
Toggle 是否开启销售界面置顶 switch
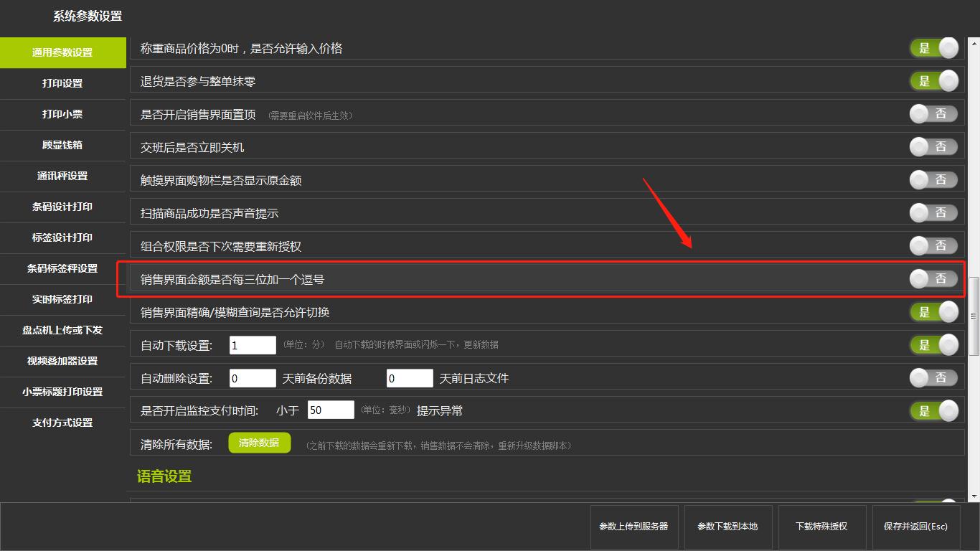[x=933, y=114]
